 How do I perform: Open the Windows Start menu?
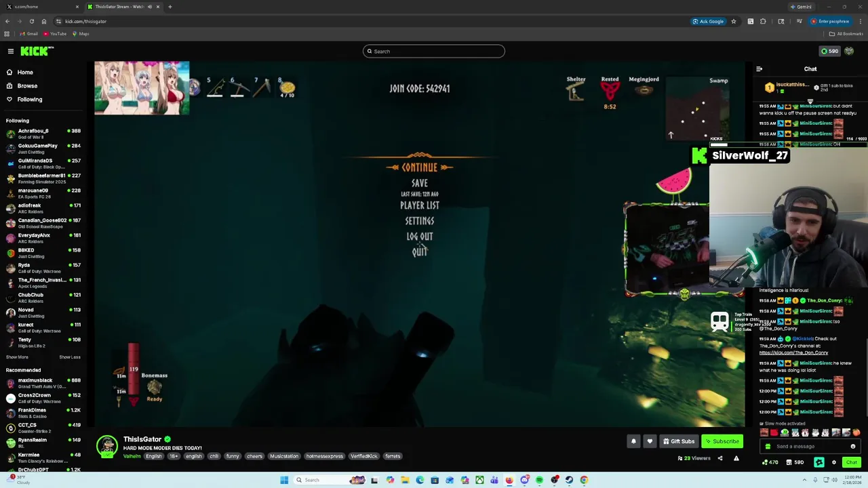click(x=284, y=480)
